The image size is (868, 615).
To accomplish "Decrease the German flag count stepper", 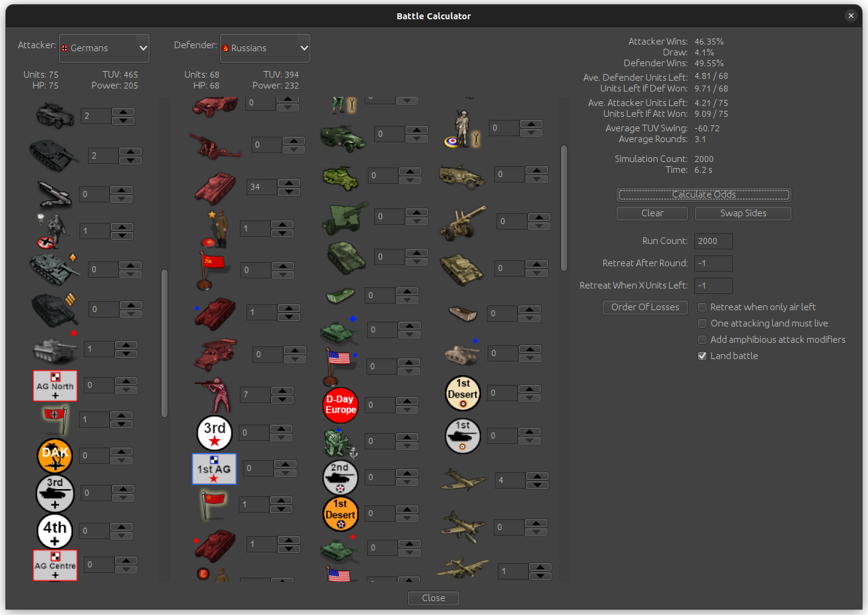I will click(x=121, y=424).
